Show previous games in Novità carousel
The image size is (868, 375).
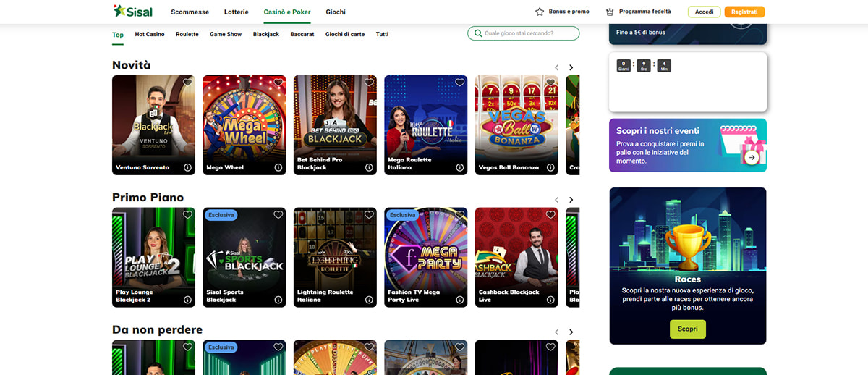click(556, 67)
